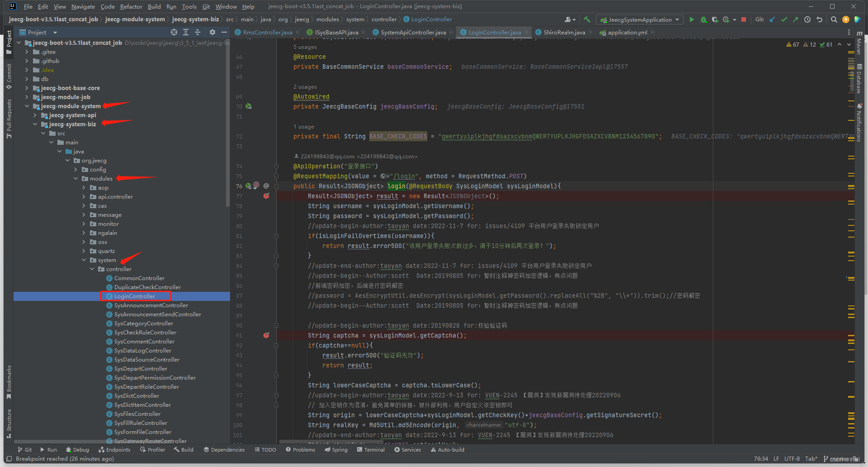Collapse the controller package node

92,269
